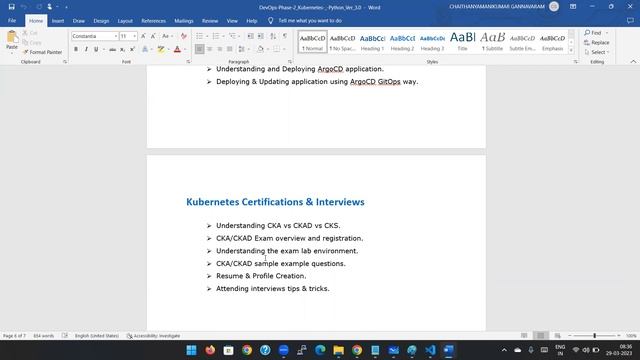
Task: Open the Select dropdown in Editing
Action: pyautogui.click(x=596, y=52)
